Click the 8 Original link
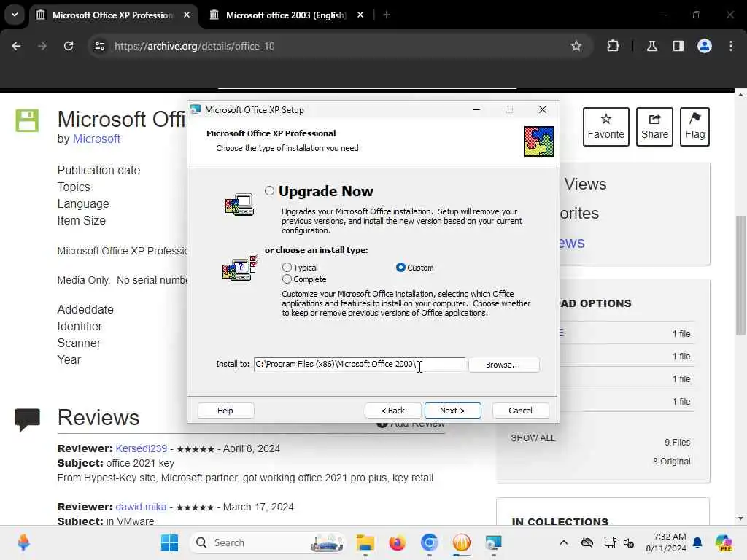 click(x=671, y=462)
